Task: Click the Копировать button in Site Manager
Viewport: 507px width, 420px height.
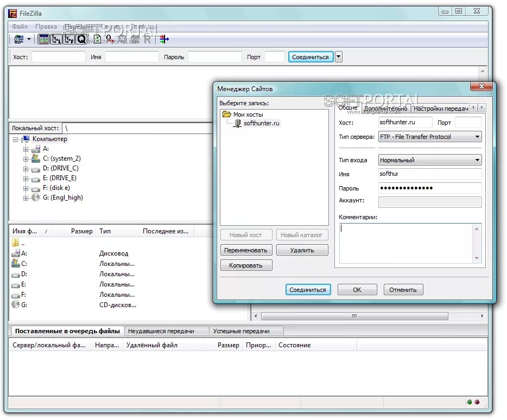Action: (246, 265)
